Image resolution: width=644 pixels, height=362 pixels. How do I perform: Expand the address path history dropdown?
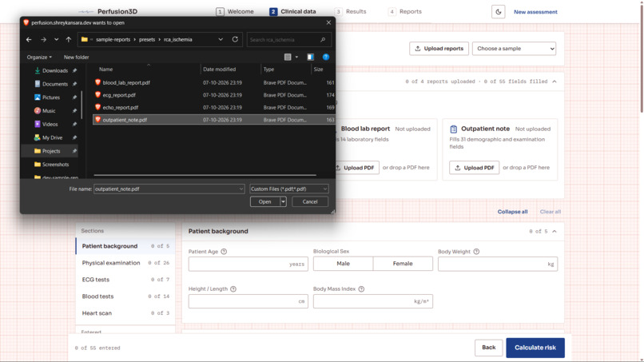point(221,39)
